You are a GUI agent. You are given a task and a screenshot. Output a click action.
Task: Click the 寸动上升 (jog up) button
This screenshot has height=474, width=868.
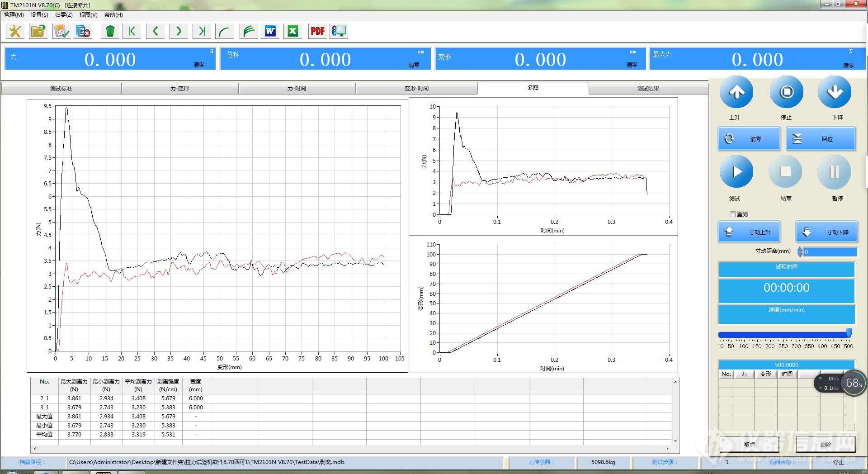pos(749,232)
